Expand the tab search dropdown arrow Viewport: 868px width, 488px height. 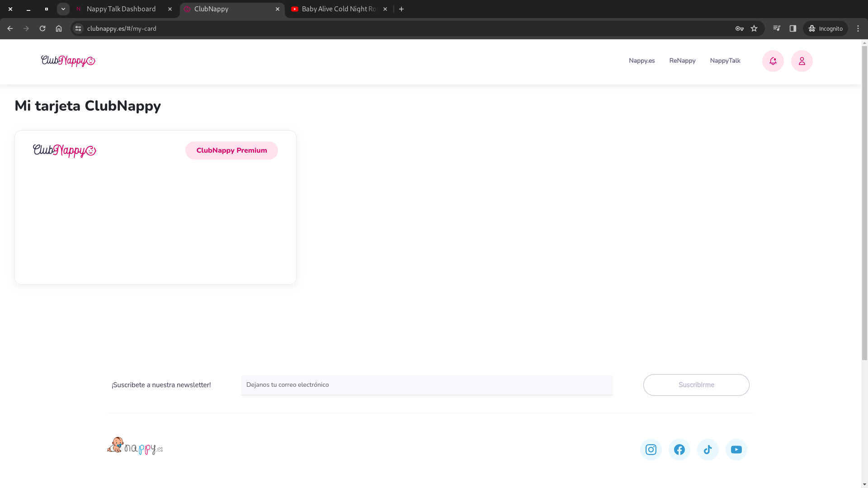pyautogui.click(x=63, y=9)
